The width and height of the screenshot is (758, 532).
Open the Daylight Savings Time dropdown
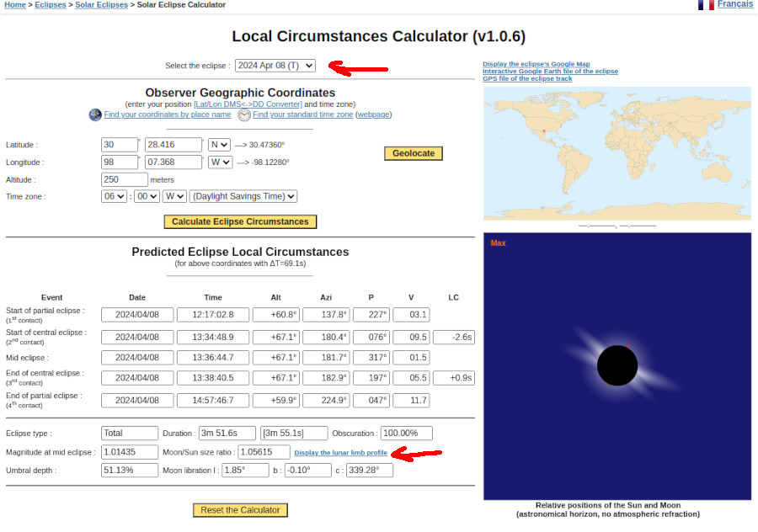pos(243,196)
